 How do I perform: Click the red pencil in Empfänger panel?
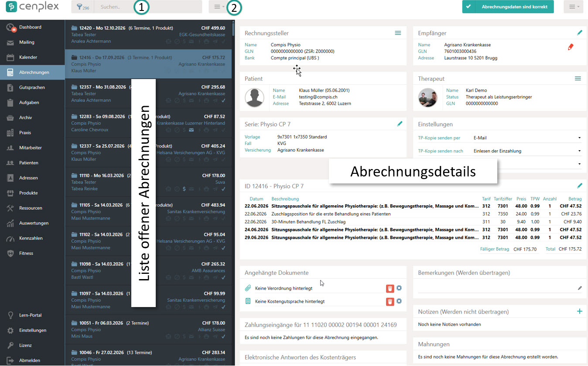571,47
